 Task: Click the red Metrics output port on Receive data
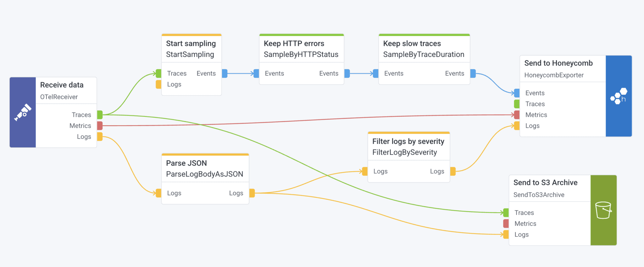100,126
